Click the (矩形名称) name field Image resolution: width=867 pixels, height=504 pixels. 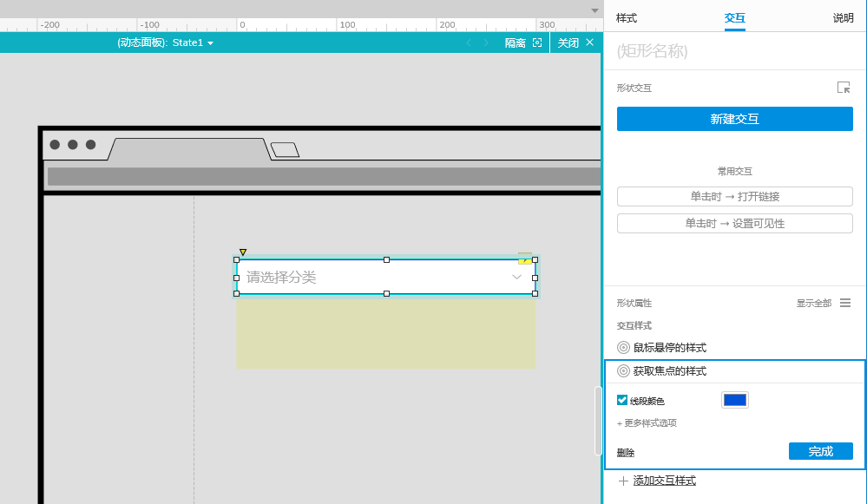(x=734, y=51)
